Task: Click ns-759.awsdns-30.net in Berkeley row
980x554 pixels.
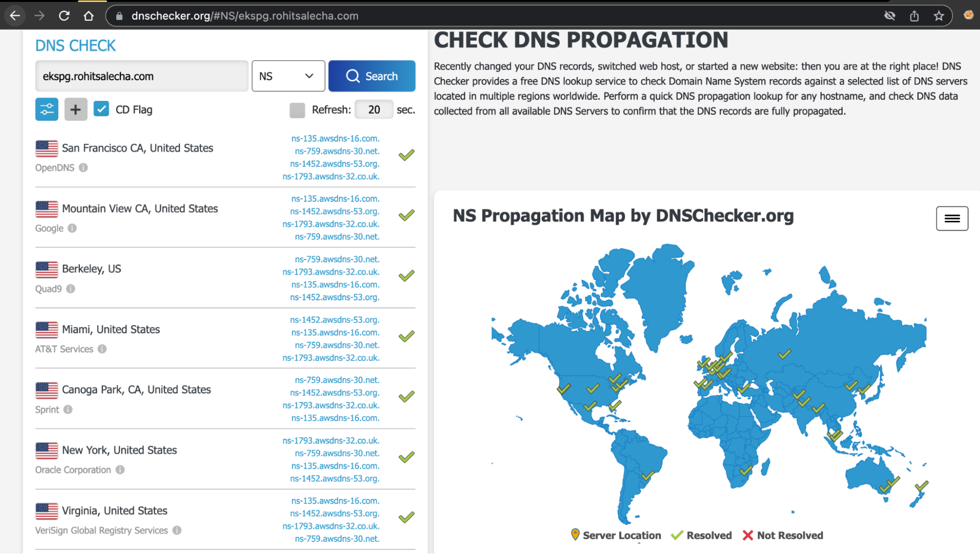Action: click(337, 259)
